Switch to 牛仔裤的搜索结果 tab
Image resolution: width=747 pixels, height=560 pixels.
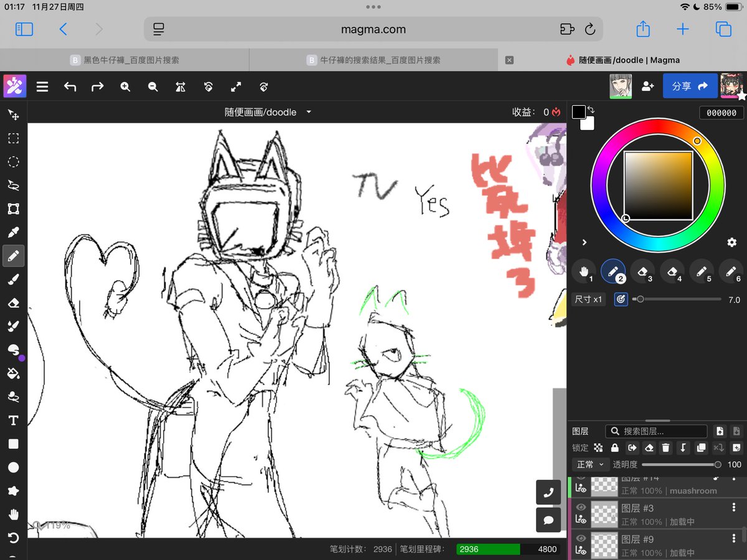(x=374, y=60)
